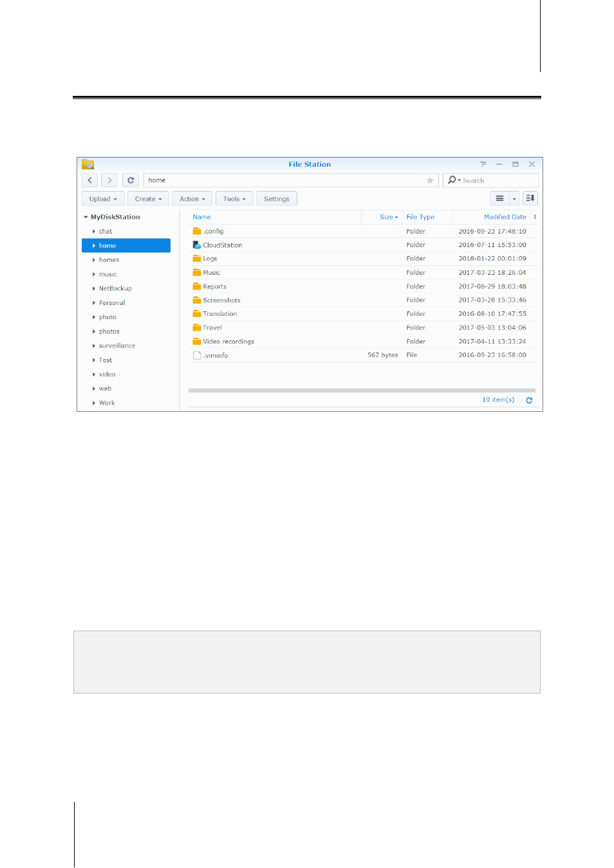Screen dimensions: 614x868
Task: Click the 10 item(s) count label
Action: (498, 400)
